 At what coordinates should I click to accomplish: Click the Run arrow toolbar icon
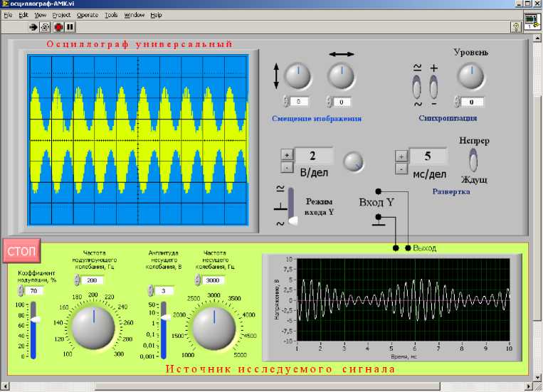click(x=33, y=27)
